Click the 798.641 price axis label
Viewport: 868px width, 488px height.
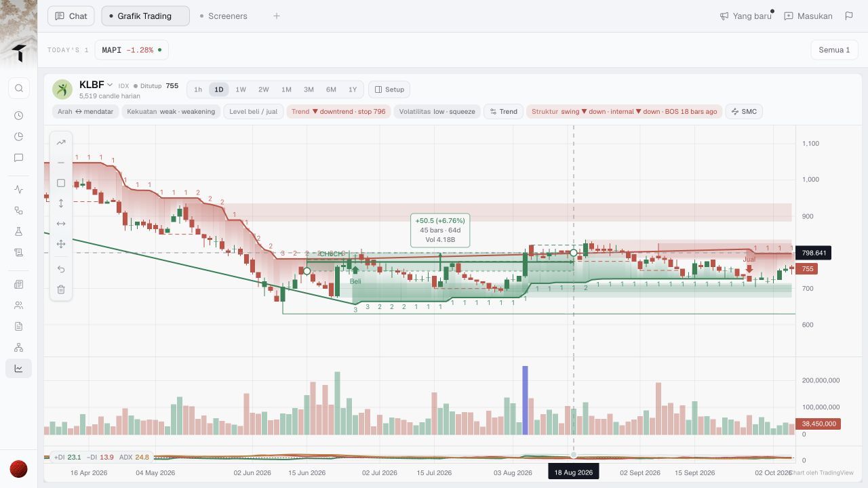[812, 253]
